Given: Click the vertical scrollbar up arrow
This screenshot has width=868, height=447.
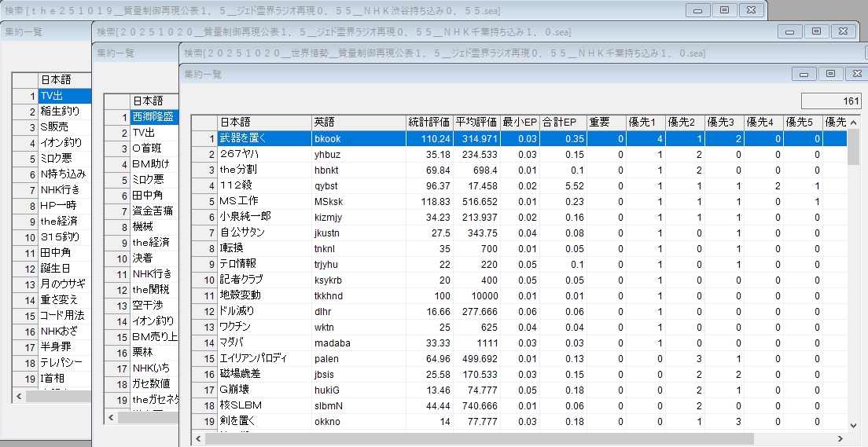Looking at the screenshot, I should pyautogui.click(x=853, y=122).
